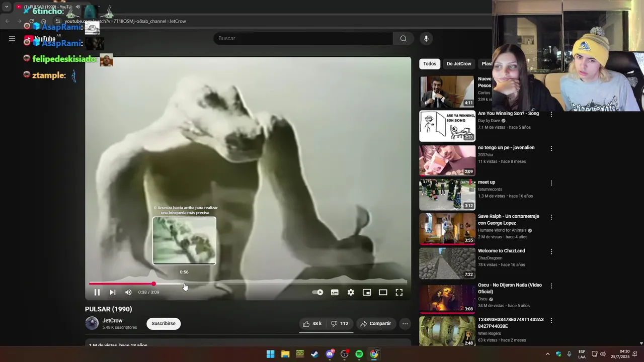
Task: Open the JetCrow channel name link
Action: [113, 321]
